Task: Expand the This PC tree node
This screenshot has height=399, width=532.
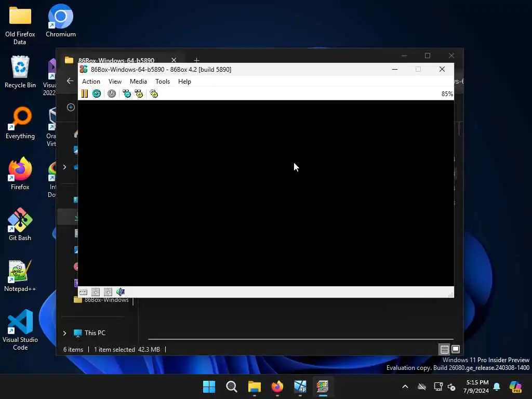Action: click(64, 333)
